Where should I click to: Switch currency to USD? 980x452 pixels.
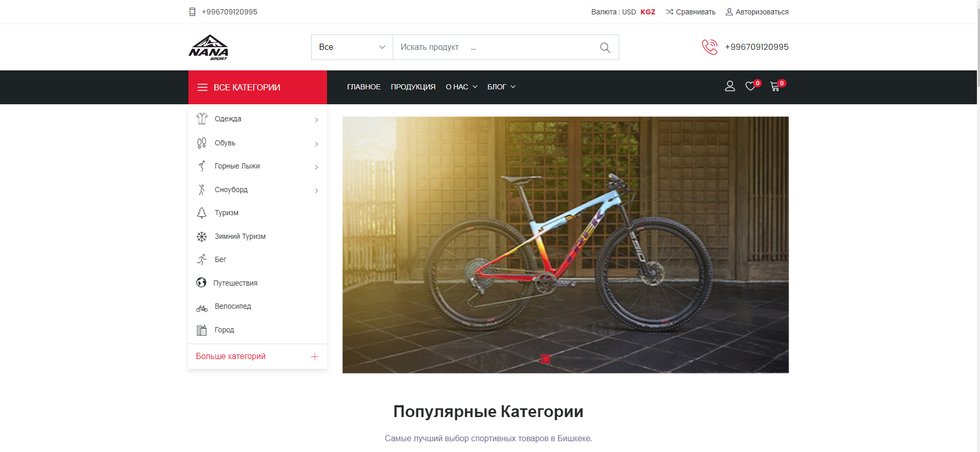pyautogui.click(x=629, y=12)
